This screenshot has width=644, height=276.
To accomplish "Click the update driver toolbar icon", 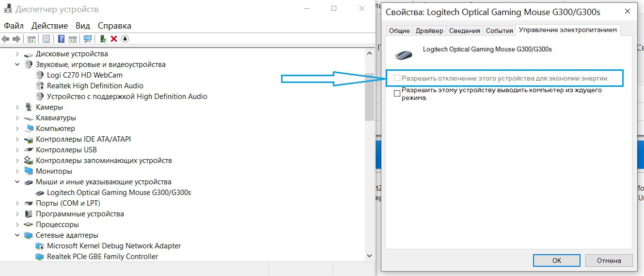I will coord(103,39).
